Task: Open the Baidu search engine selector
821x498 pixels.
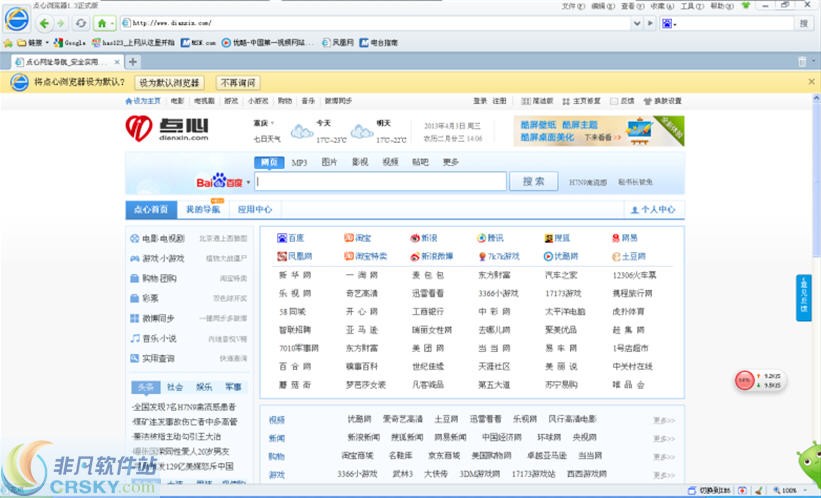Action: tap(669, 23)
